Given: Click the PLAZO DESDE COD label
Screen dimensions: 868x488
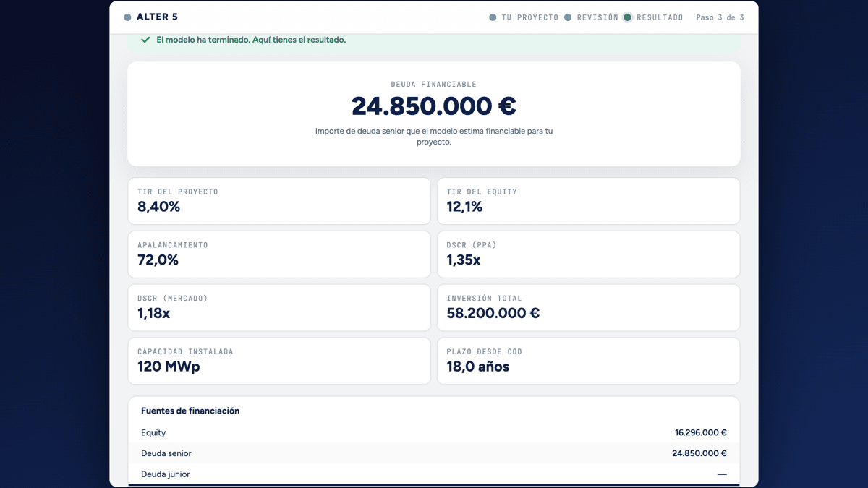Looking at the screenshot, I should pyautogui.click(x=484, y=352).
